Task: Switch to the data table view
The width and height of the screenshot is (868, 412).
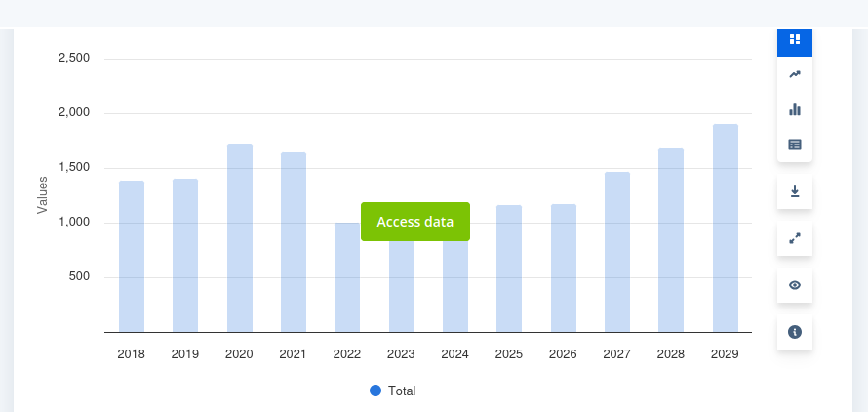Action: 795,144
